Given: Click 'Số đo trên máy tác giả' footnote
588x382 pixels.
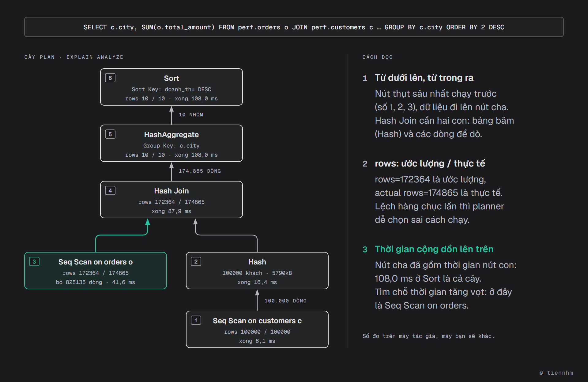Looking at the screenshot, I should click(x=428, y=336).
